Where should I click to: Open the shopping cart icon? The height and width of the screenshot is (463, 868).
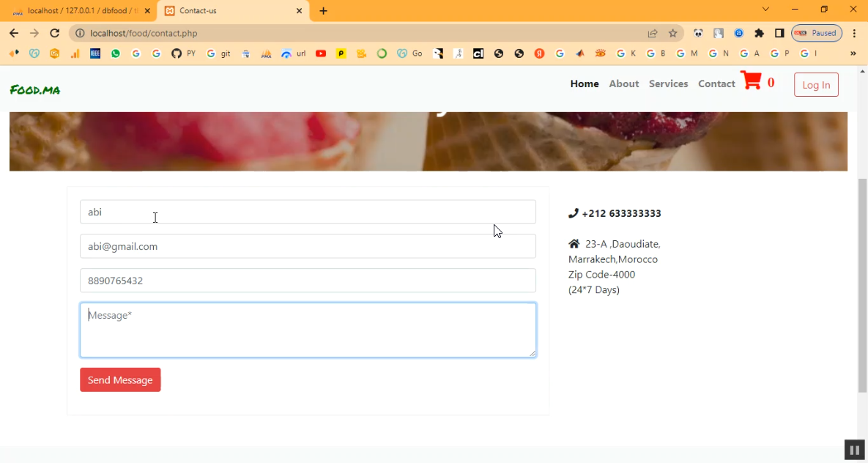(751, 81)
